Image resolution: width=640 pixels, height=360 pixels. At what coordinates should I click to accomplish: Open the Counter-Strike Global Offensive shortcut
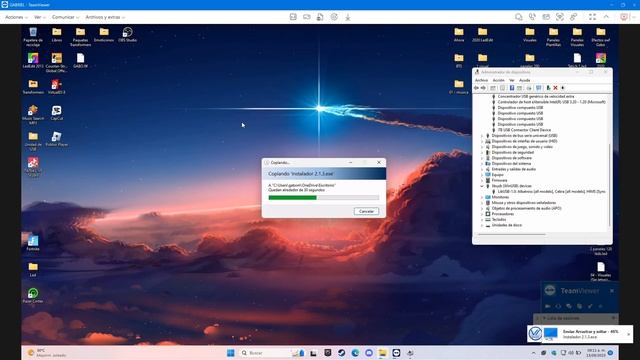[57, 62]
